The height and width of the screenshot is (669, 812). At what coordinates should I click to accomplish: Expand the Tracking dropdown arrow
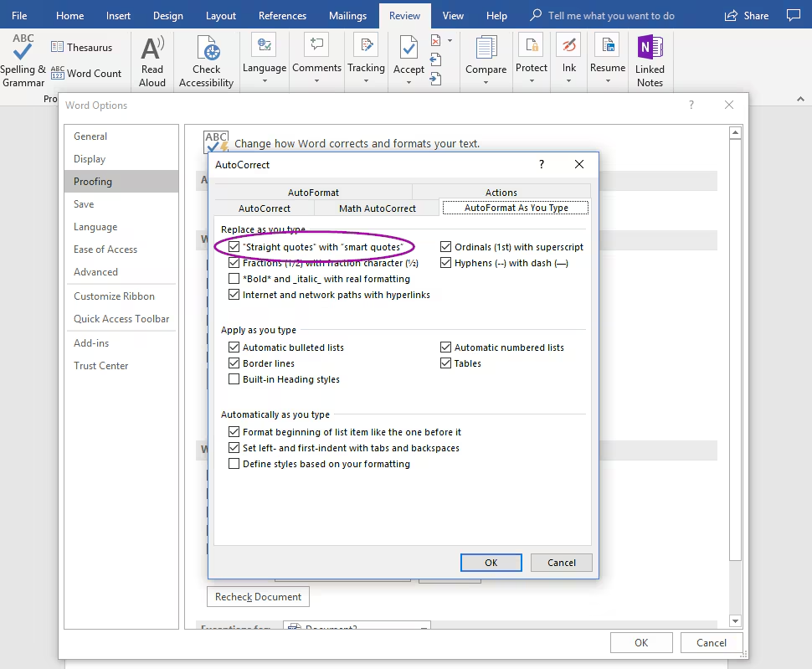(x=366, y=80)
